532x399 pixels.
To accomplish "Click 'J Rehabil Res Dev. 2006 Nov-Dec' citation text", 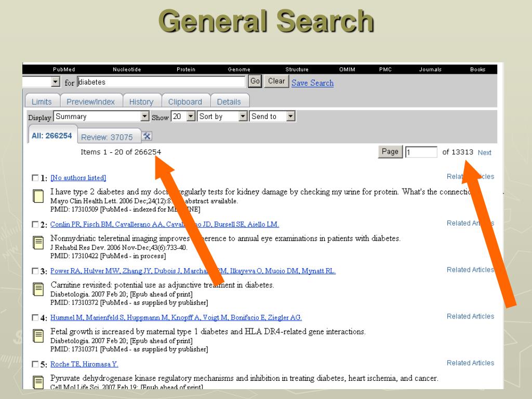I will [x=119, y=248].
